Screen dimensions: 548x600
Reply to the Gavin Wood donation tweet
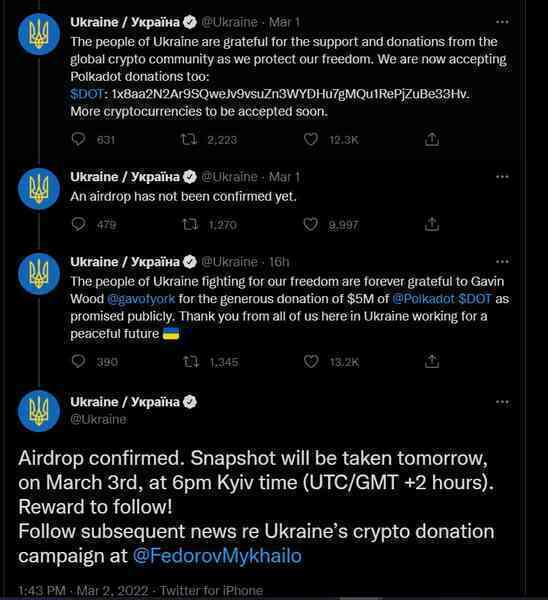78,361
